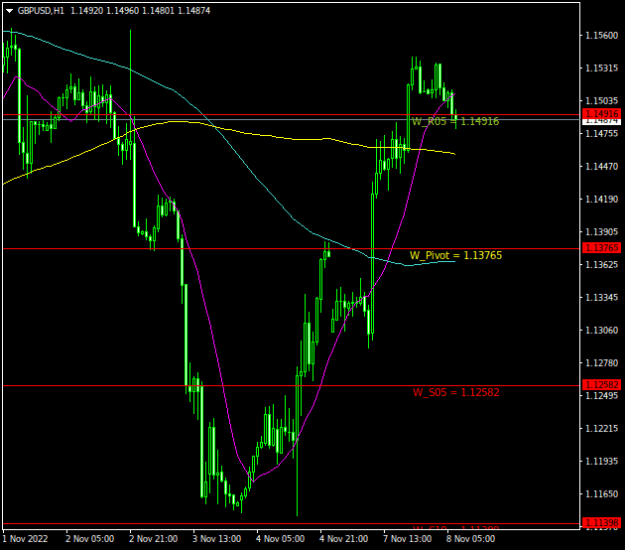The width and height of the screenshot is (625, 550).
Task: Click the 2 Nov 05:00 time label
Action: tap(90, 539)
